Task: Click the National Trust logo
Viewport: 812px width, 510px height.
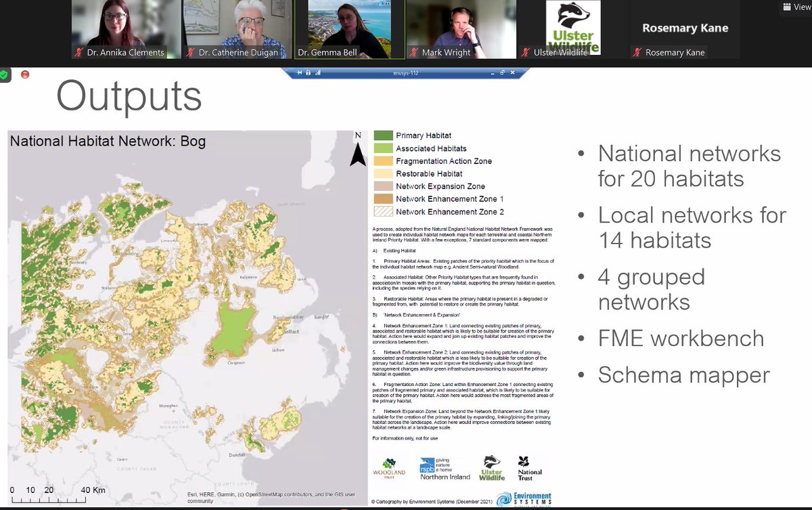Action: coord(530,468)
